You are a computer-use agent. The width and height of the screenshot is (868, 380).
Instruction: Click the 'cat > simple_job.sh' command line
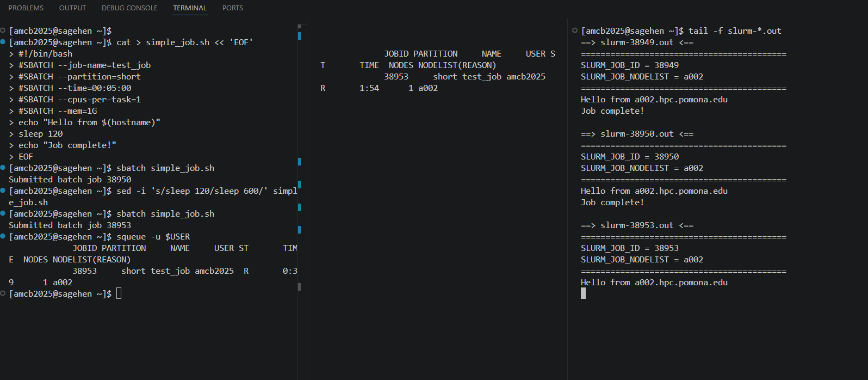click(x=131, y=42)
